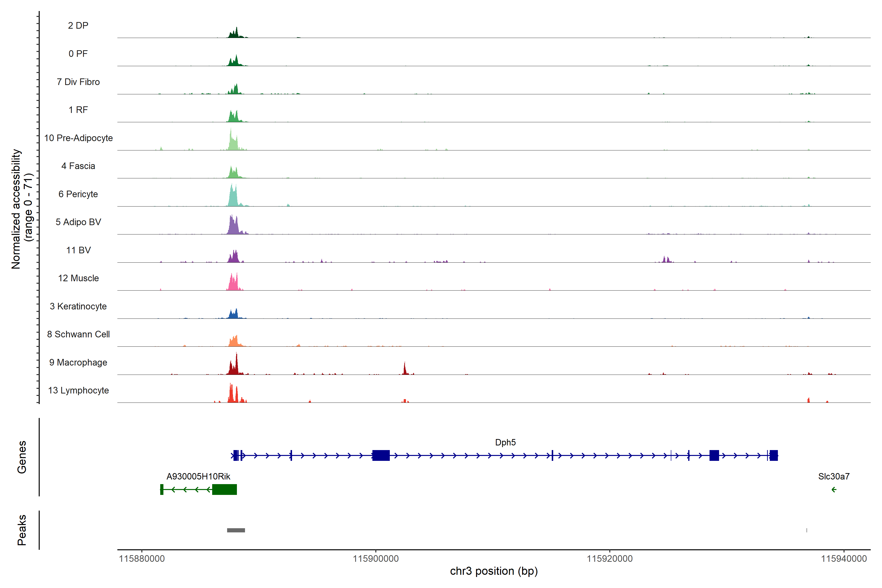
Task: Click the 115900000 axis tick label
Action: 375,558
